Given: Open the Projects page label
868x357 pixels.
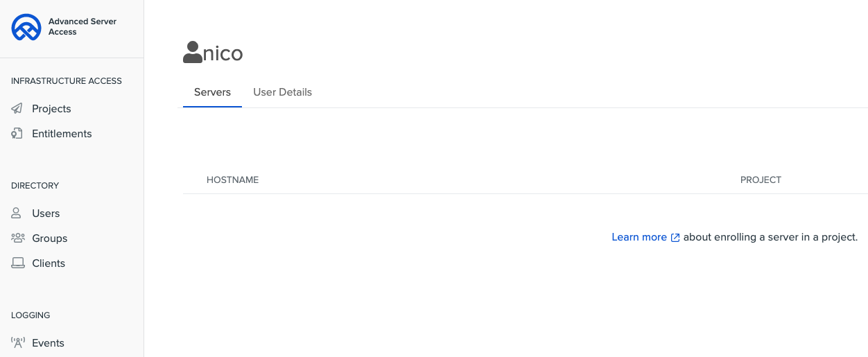Looking at the screenshot, I should click(x=51, y=109).
